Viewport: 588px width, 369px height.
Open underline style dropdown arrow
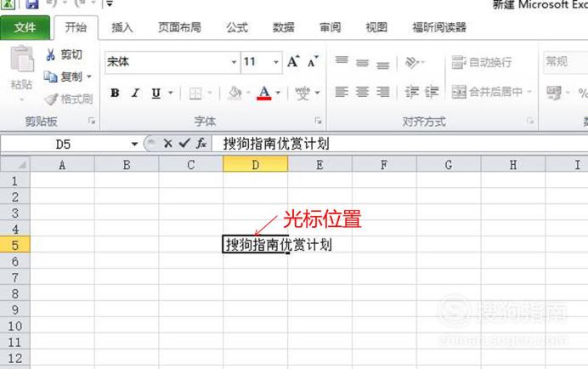coord(171,93)
